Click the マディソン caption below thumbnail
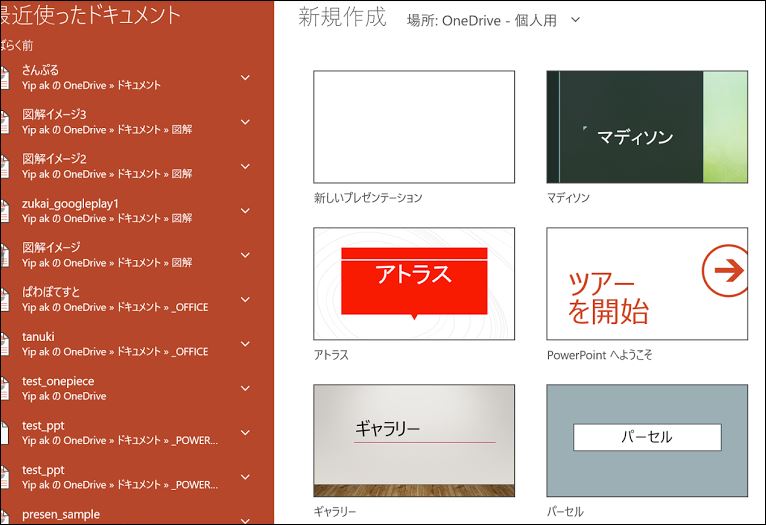This screenshot has height=525, width=766. pyautogui.click(x=568, y=198)
